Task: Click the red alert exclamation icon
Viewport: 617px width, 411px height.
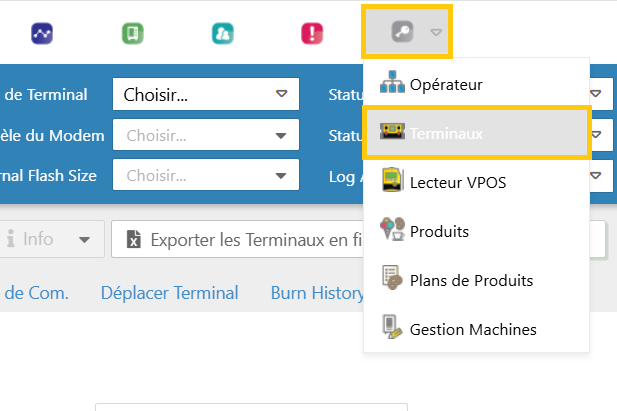Action: [x=312, y=33]
